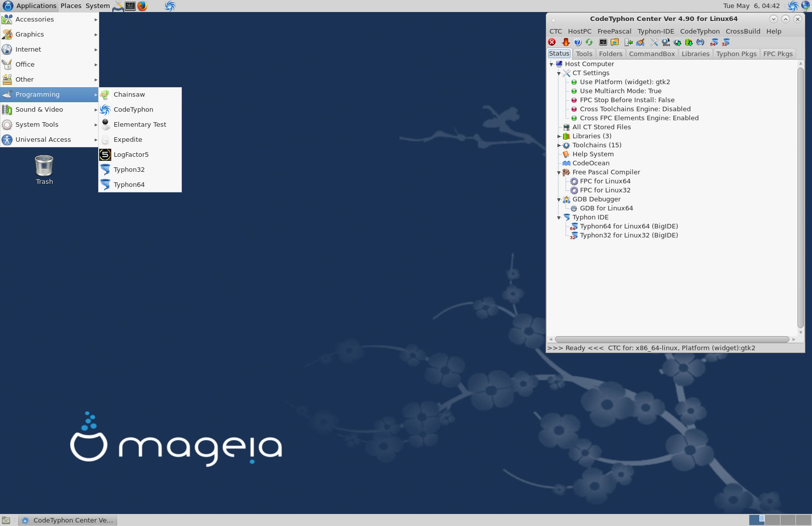The image size is (812, 526).
Task: Click the CodeTyphon Center taskbar button
Action: click(x=68, y=520)
